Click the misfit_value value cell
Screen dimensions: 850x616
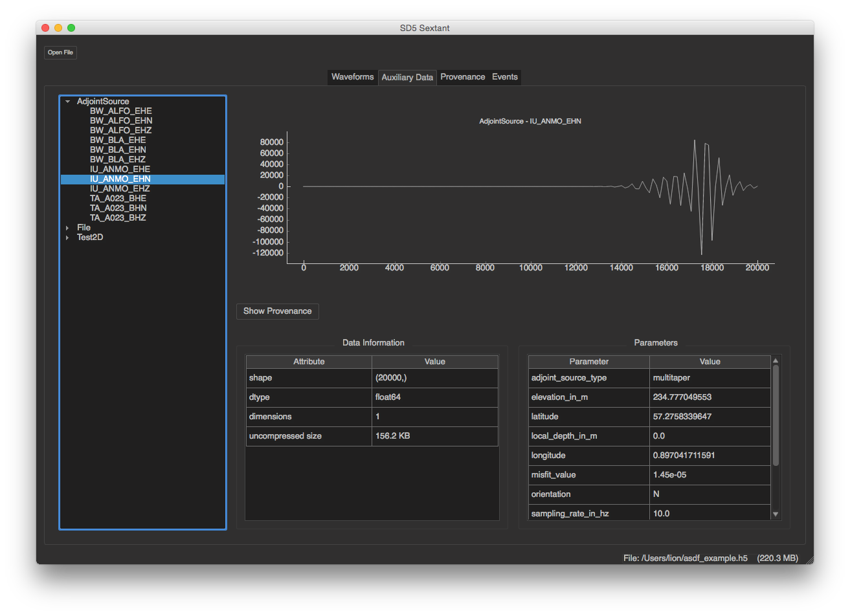click(x=710, y=475)
